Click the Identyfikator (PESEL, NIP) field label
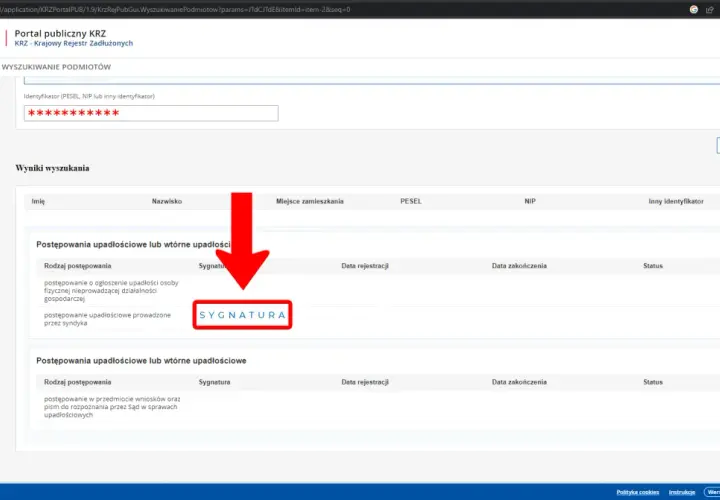This screenshot has width=720, height=500. click(x=89, y=96)
